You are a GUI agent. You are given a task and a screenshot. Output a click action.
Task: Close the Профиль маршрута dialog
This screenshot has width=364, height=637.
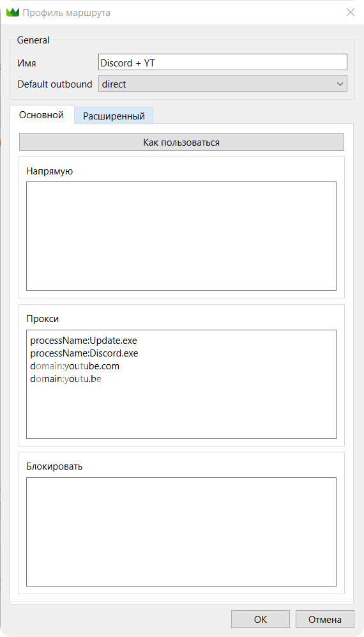[350, 12]
